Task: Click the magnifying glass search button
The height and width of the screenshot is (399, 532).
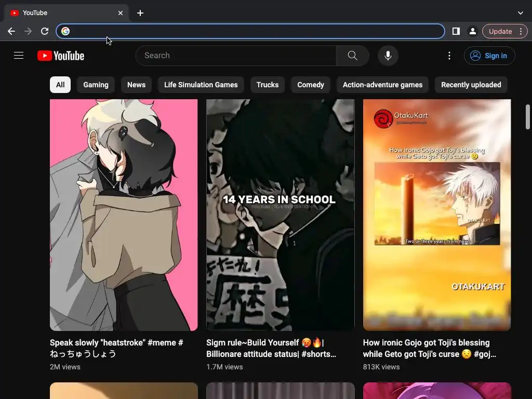Action: [x=353, y=55]
